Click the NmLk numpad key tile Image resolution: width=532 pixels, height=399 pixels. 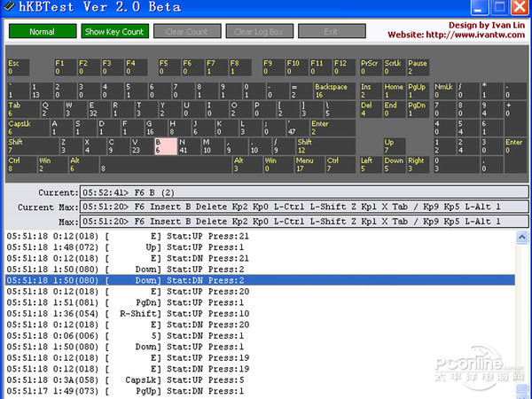click(x=442, y=89)
